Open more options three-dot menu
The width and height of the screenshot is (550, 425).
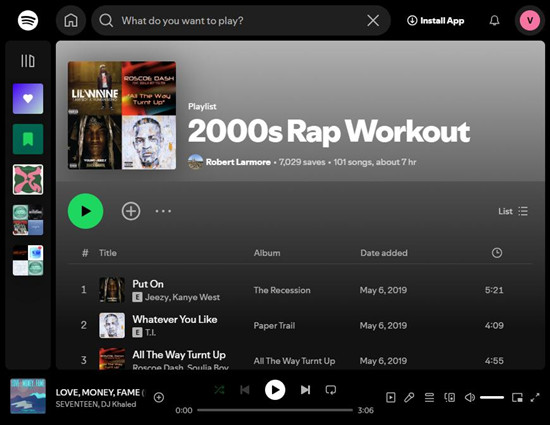pyautogui.click(x=163, y=211)
